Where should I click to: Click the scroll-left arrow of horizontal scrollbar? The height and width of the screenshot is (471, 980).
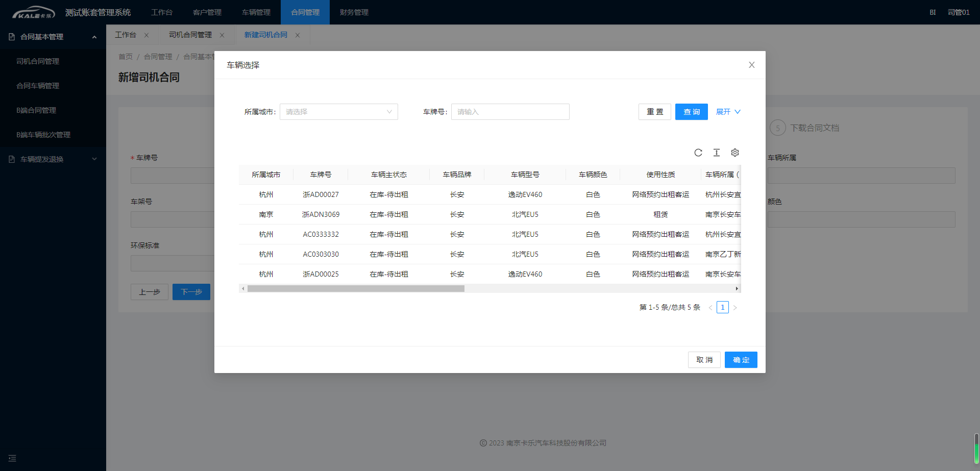point(243,289)
